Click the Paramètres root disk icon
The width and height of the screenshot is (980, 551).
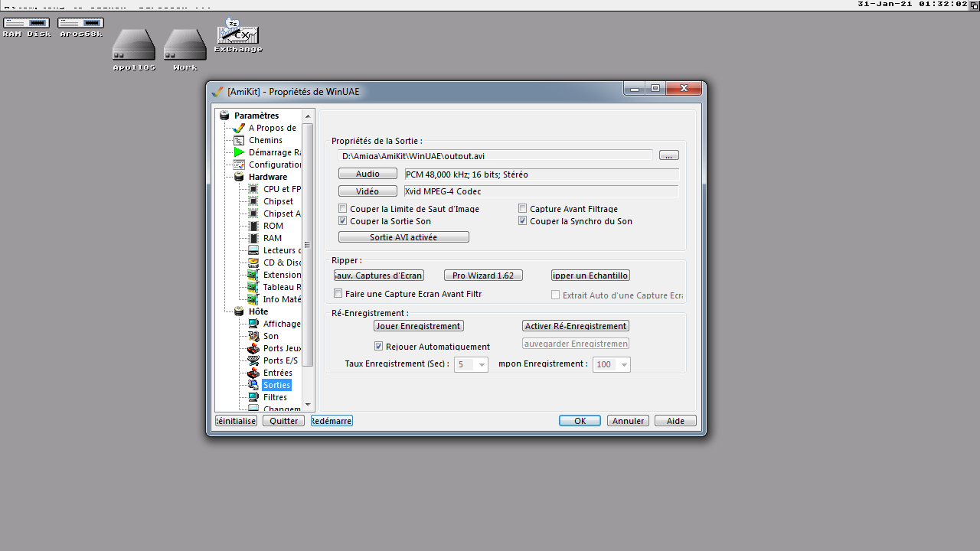[224, 116]
